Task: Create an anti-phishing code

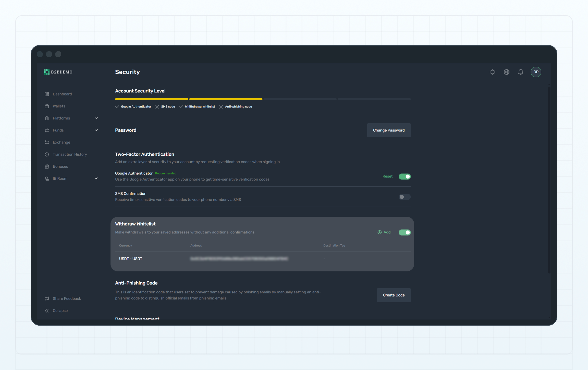Action: [394, 295]
